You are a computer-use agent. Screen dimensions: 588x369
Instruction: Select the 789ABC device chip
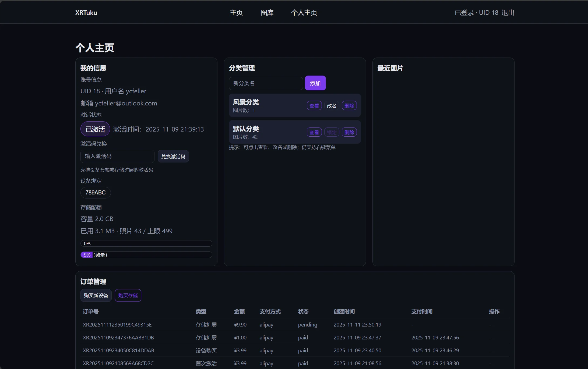pyautogui.click(x=96, y=193)
